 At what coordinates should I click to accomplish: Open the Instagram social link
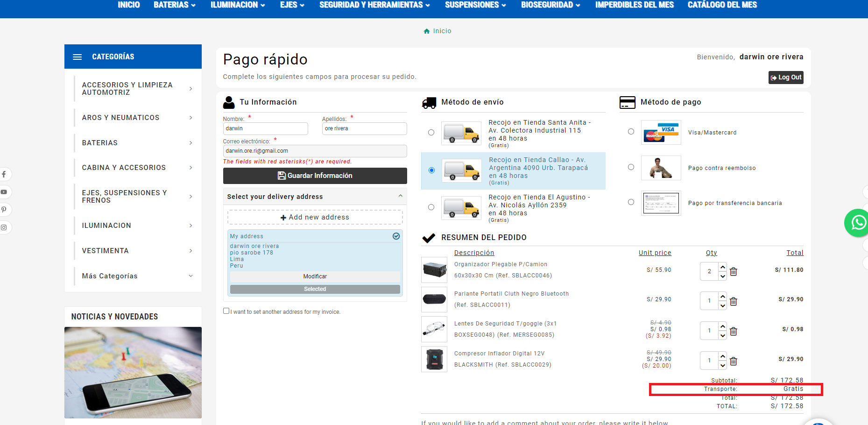coord(4,227)
